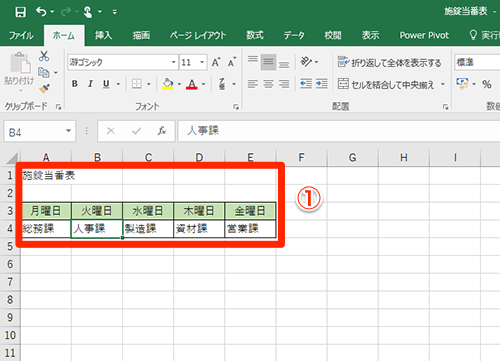
Task: Click the formula bar containing 人事課
Action: tap(339, 131)
